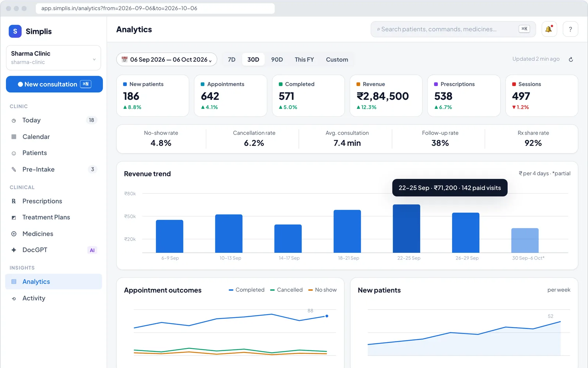Click the search magnifier icon
Viewport: 588px width, 368px height.
pyautogui.click(x=379, y=29)
